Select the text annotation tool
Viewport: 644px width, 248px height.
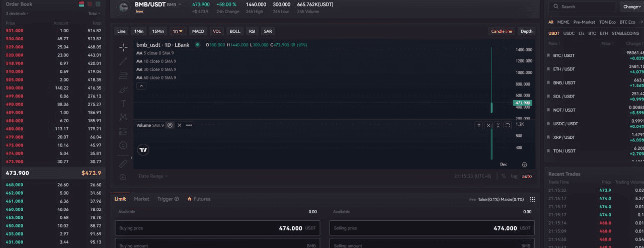[x=123, y=103]
